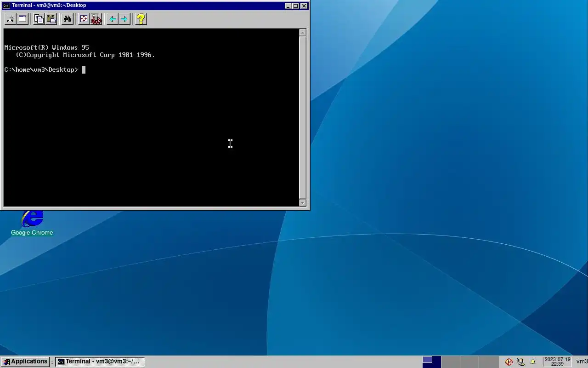The width and height of the screenshot is (588, 368).
Task: Go to next tab with right arrow
Action: coord(124,19)
